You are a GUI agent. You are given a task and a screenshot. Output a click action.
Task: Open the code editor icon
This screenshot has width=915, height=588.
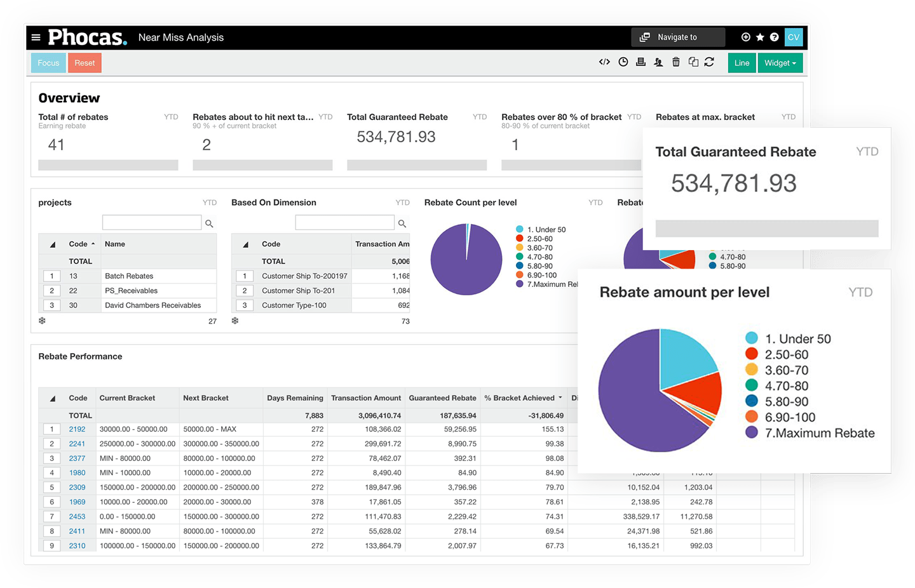pyautogui.click(x=604, y=62)
